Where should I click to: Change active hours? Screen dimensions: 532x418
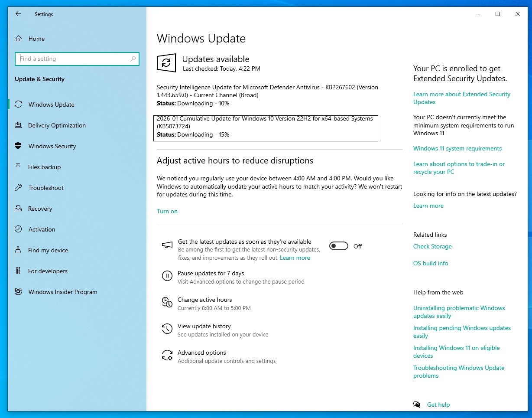[x=204, y=300]
